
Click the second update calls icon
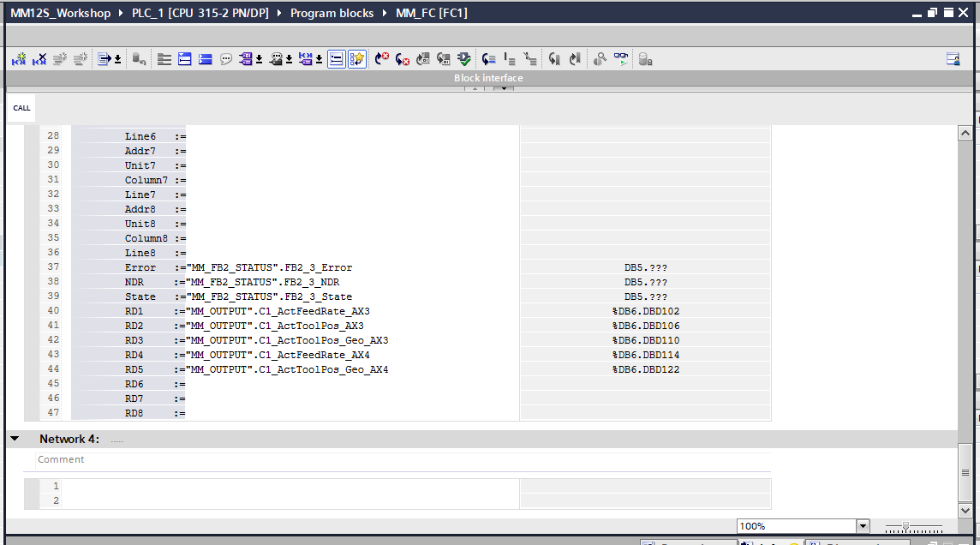(x=444, y=59)
